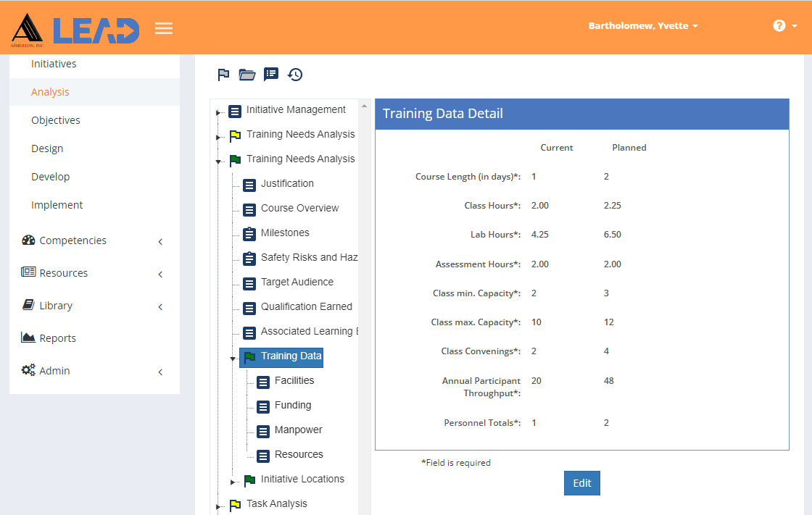
Task: Click the Justification document icon
Action: [x=249, y=185]
